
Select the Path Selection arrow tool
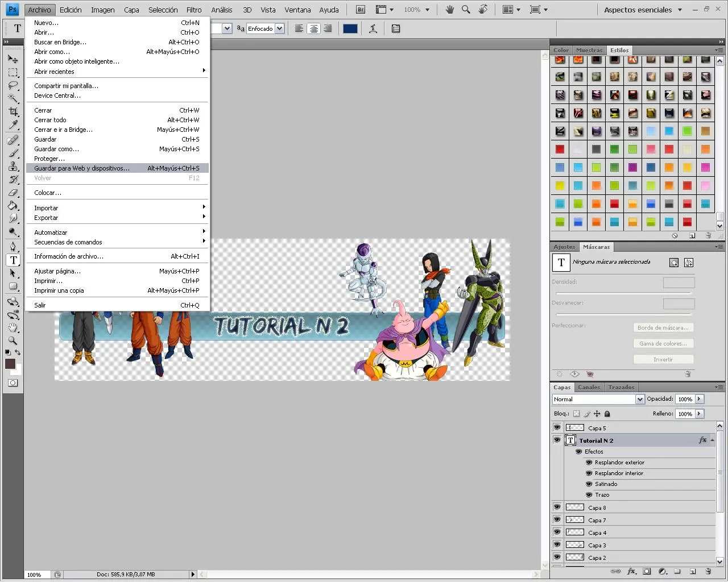(x=13, y=273)
